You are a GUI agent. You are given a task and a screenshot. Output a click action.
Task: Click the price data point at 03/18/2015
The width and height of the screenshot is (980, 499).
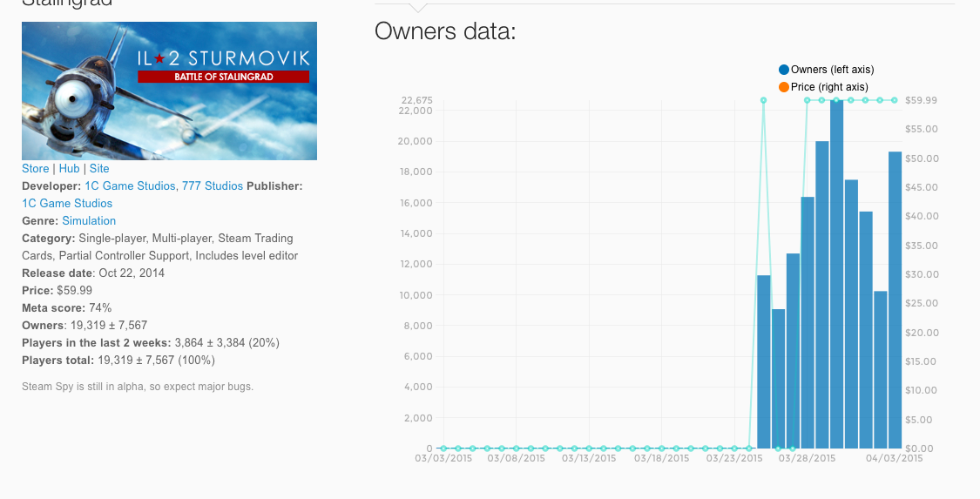[662, 448]
